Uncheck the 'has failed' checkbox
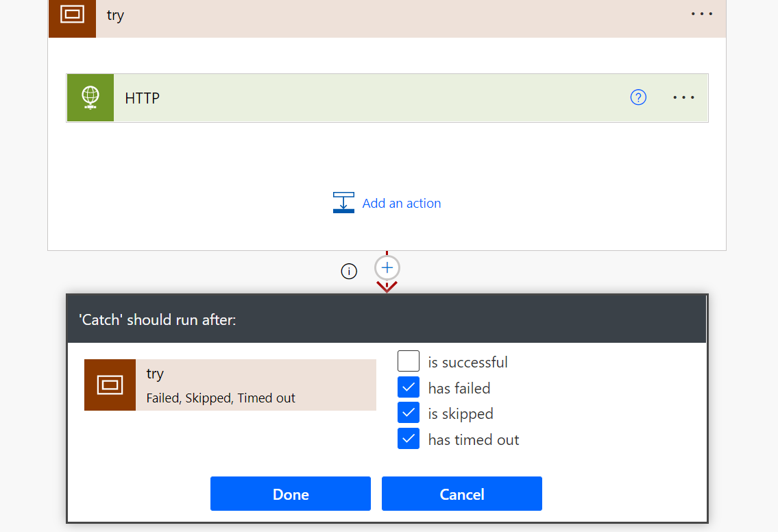Viewport: 778px width, 532px height. tap(409, 387)
